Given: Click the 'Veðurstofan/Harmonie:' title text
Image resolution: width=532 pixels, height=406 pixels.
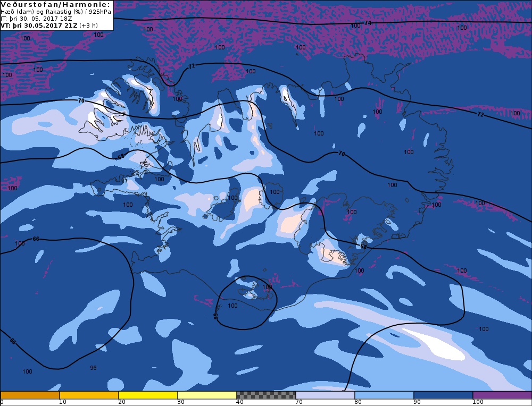Looking at the screenshot, I should (x=55, y=4).
